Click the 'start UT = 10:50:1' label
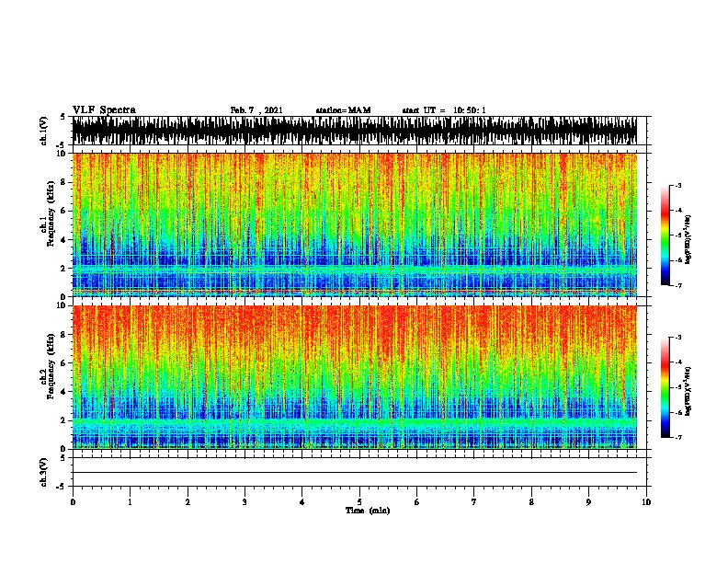The width and height of the screenshot is (728, 563). pyautogui.click(x=444, y=110)
